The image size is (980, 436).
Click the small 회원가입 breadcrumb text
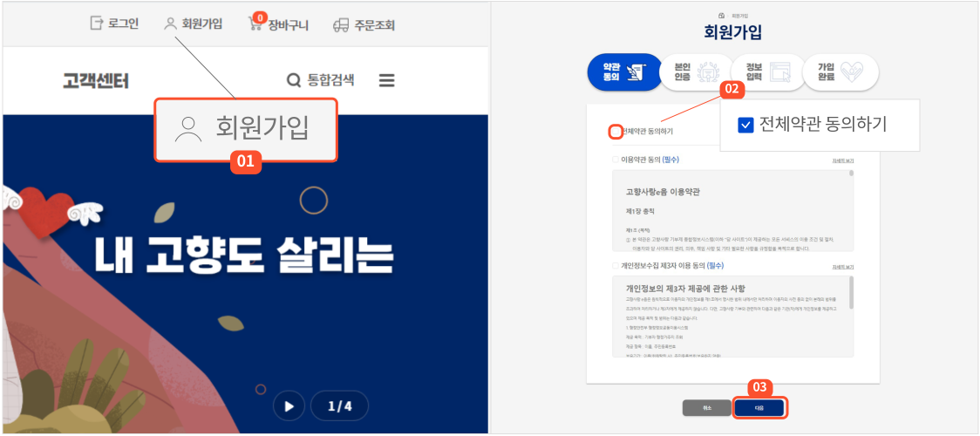tap(739, 16)
